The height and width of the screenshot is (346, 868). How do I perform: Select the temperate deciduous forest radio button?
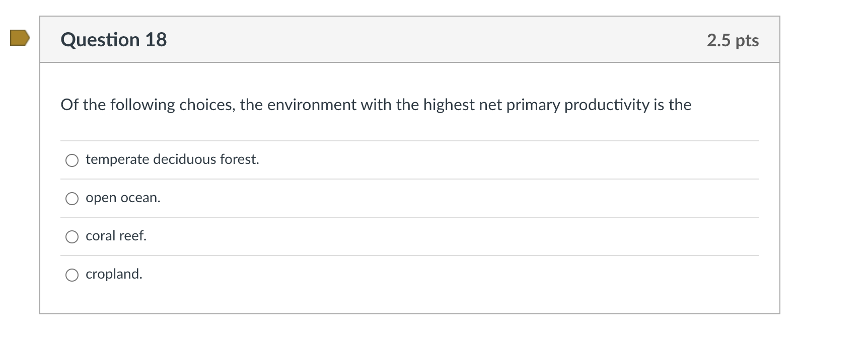tap(72, 160)
